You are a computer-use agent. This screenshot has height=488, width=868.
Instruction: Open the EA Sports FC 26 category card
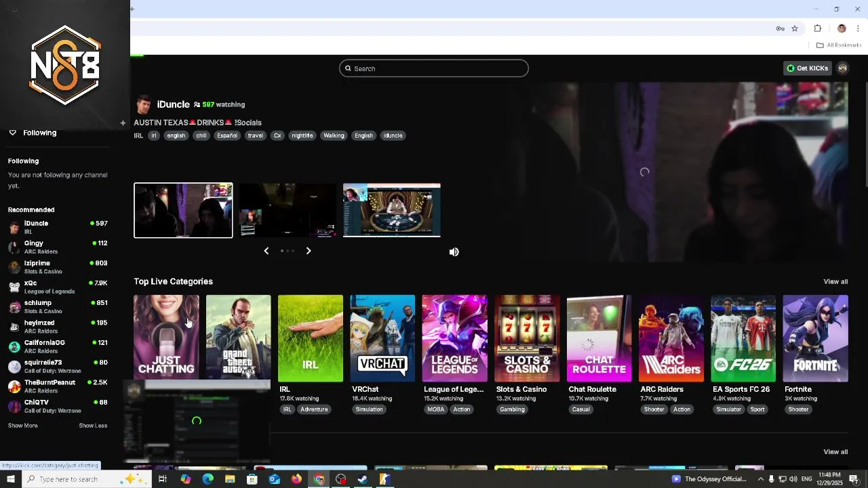point(743,338)
